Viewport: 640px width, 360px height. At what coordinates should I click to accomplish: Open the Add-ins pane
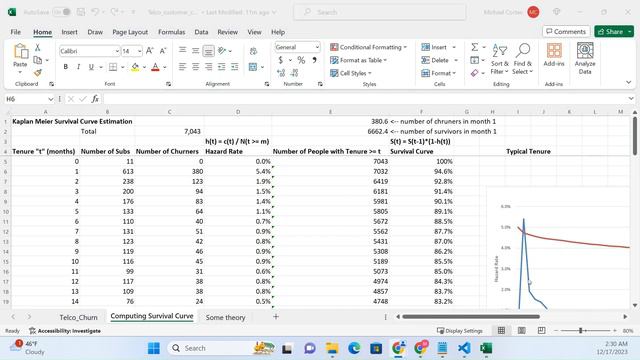pos(554,55)
